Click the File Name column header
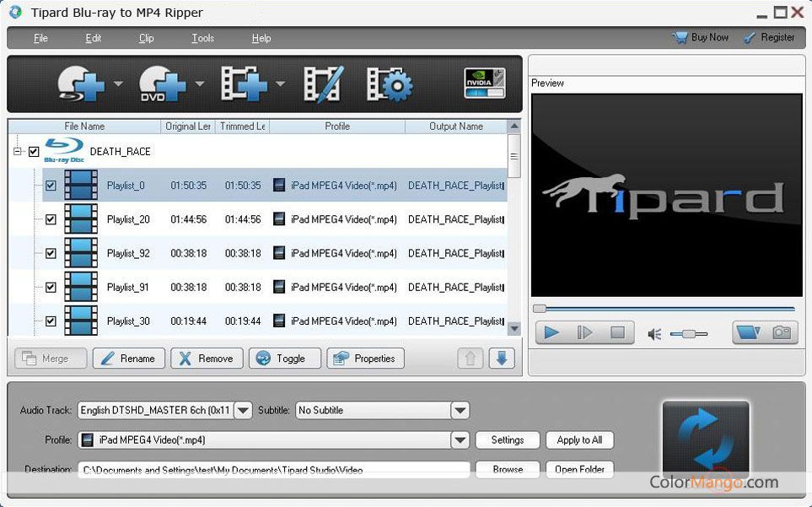Screen dimensions: 812x507 point(84,127)
